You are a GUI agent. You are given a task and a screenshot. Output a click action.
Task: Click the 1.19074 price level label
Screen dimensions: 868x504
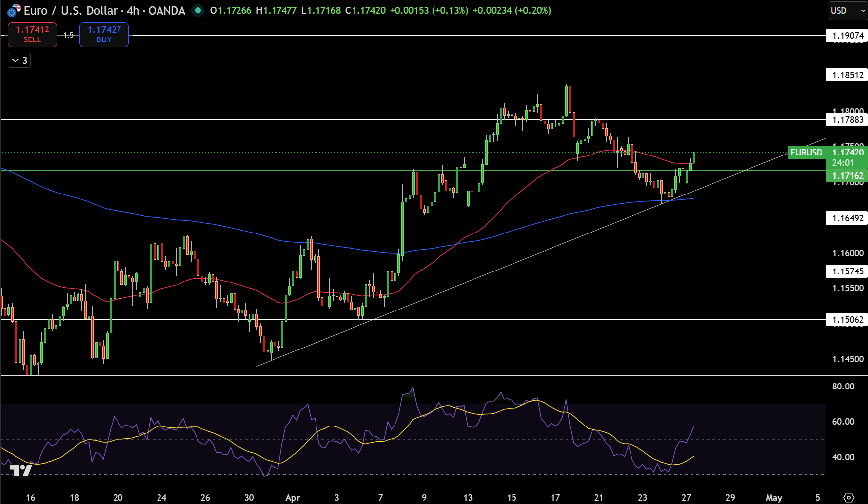click(x=847, y=36)
